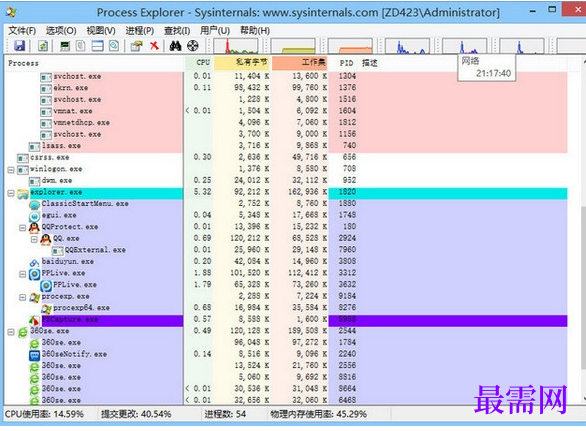Sort by the 私有字节 column header
This screenshot has height=431, width=586.
(242, 63)
